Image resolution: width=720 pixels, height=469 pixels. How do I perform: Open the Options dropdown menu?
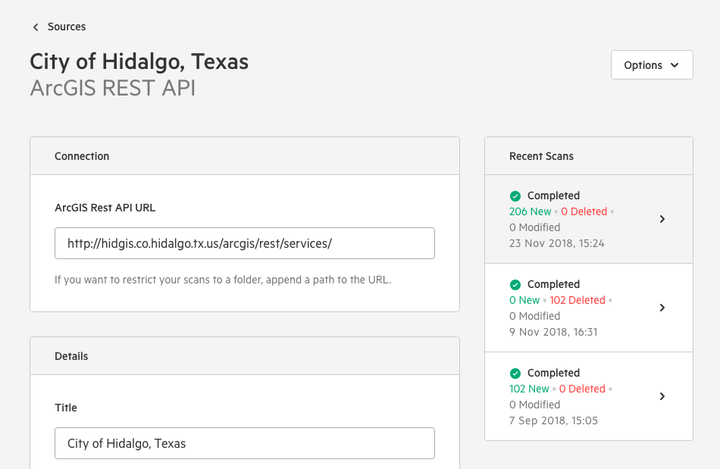[x=652, y=65]
